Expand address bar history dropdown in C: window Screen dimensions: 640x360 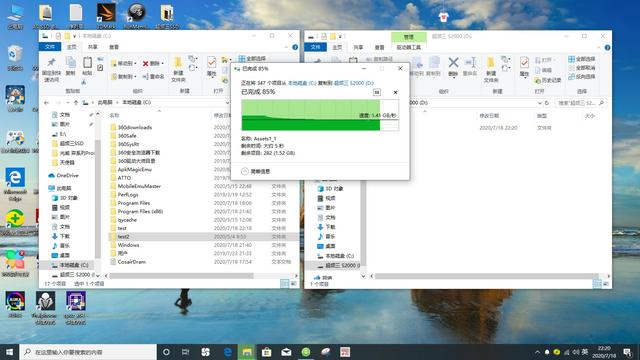pos(227,102)
